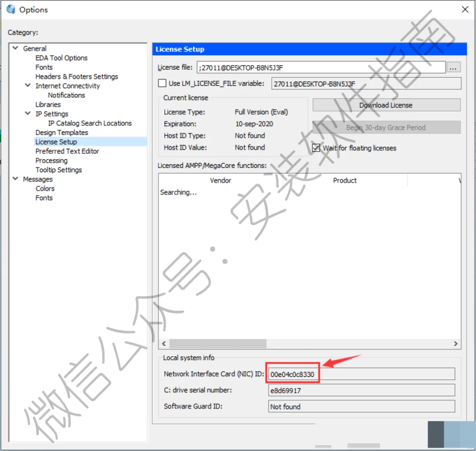Select Processing category
The width and height of the screenshot is (476, 451).
coord(51,160)
